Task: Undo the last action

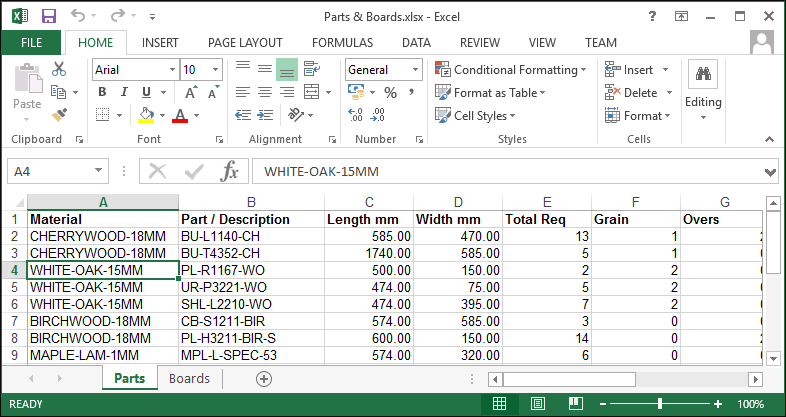Action: click(x=78, y=16)
